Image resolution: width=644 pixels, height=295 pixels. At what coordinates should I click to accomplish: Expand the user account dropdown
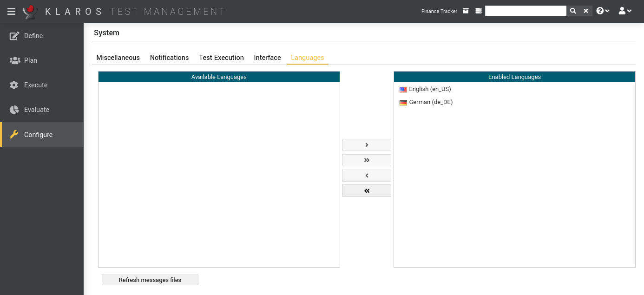coord(625,11)
